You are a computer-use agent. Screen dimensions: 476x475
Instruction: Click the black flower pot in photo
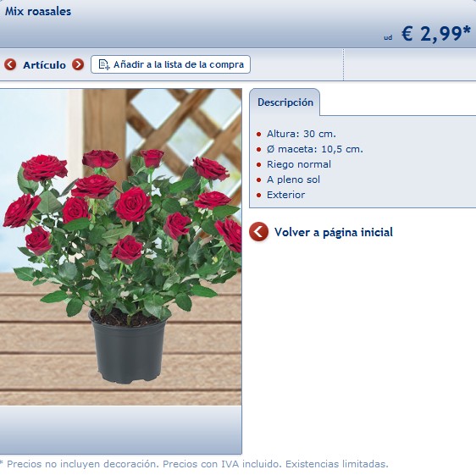tap(128, 347)
